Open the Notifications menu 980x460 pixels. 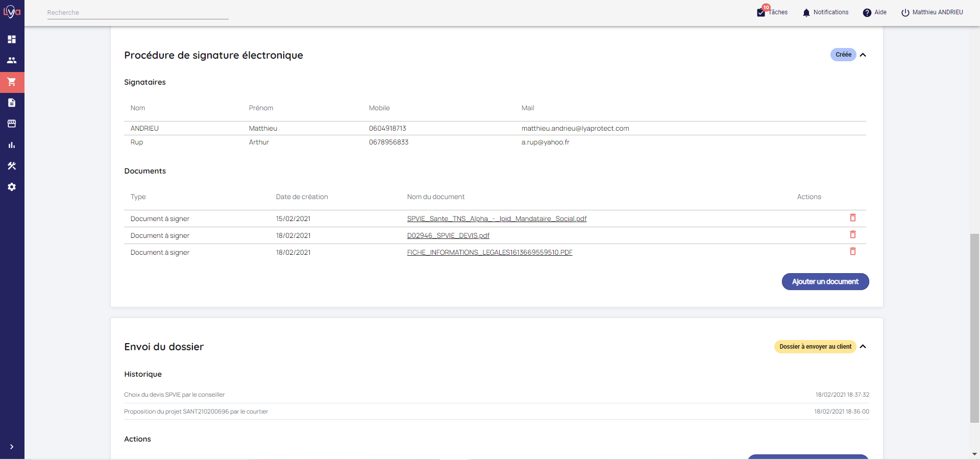click(825, 12)
